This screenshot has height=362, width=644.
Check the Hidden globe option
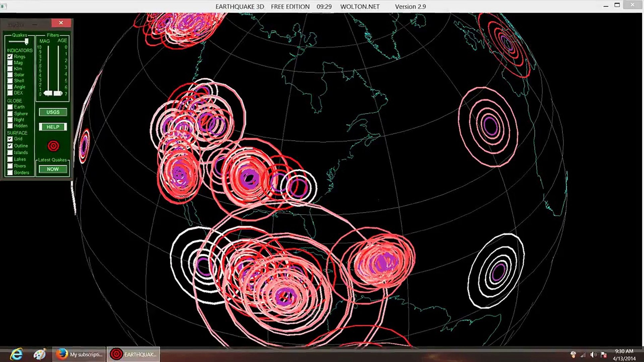click(x=10, y=126)
